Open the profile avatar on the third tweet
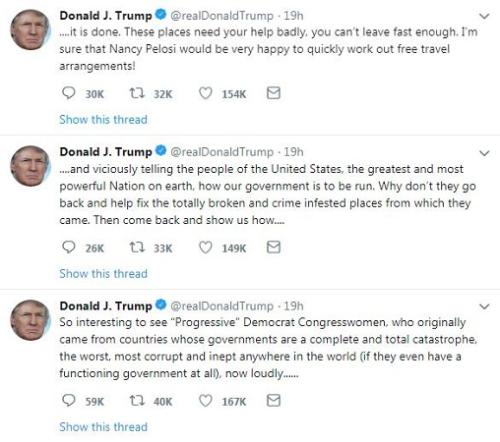The height and width of the screenshot is (442, 500). (x=30, y=320)
